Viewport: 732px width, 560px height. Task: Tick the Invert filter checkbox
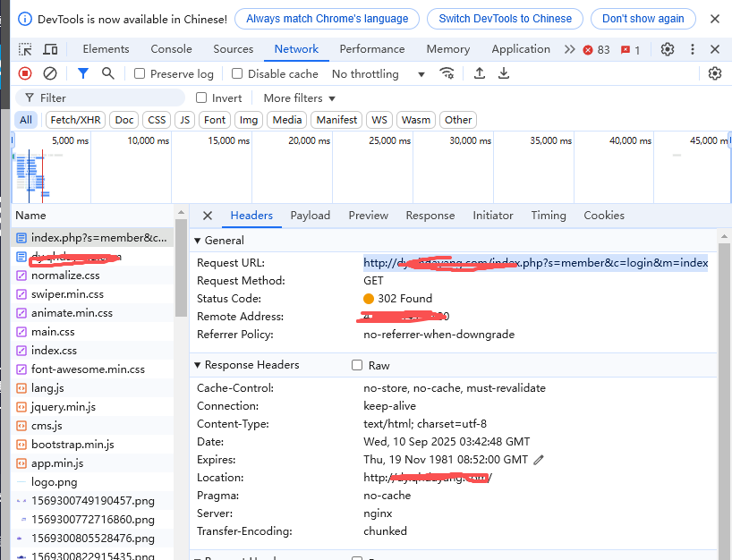click(x=201, y=98)
